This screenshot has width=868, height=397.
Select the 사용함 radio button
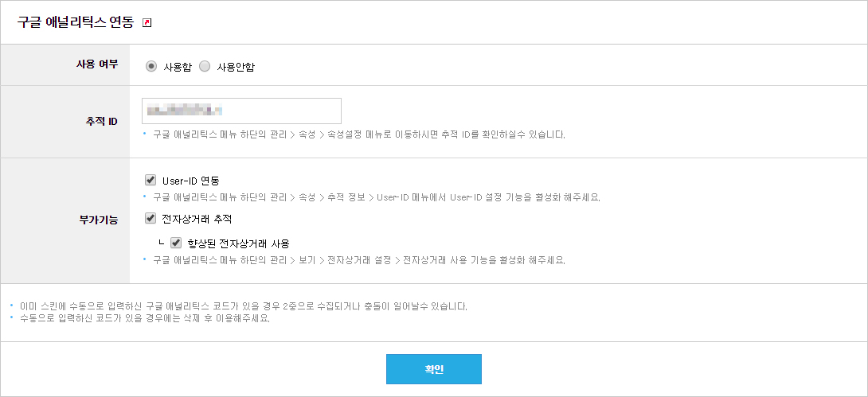point(151,66)
